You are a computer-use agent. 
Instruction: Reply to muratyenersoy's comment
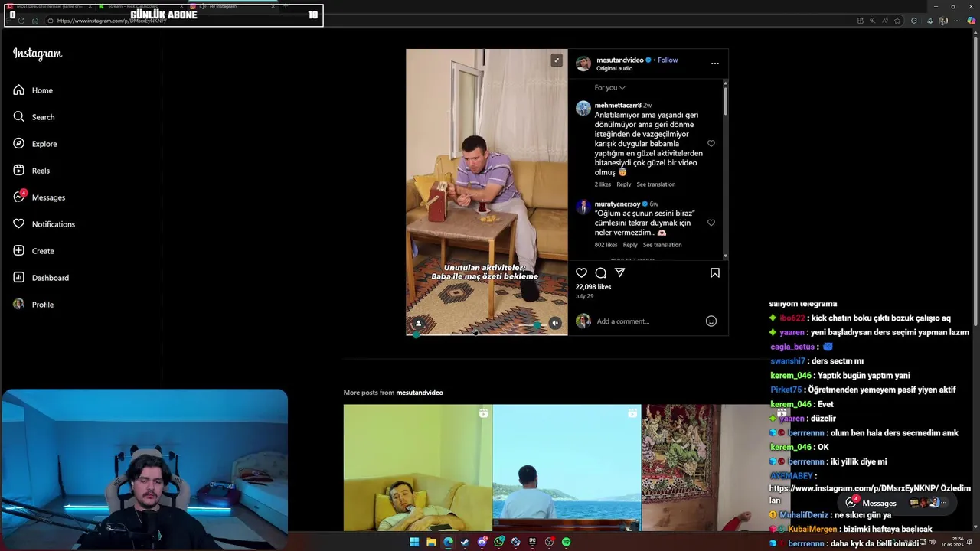pos(630,245)
